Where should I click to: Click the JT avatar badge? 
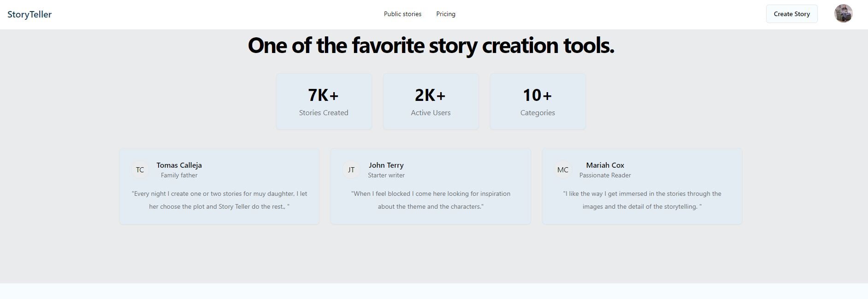351,170
